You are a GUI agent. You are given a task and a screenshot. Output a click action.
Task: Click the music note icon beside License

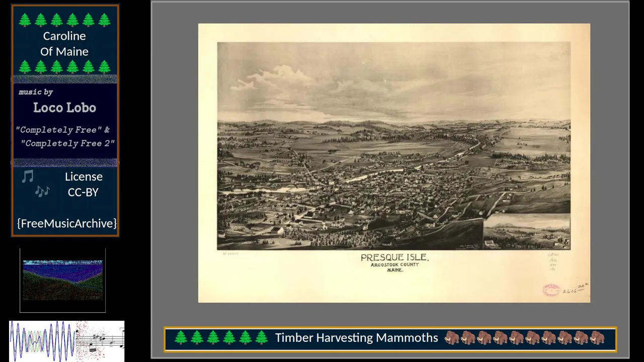pos(28,176)
